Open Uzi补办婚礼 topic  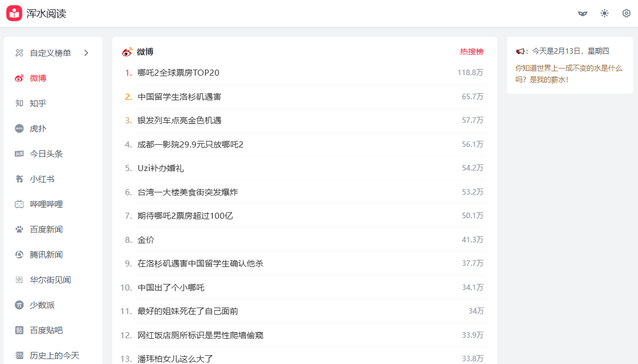click(x=161, y=168)
